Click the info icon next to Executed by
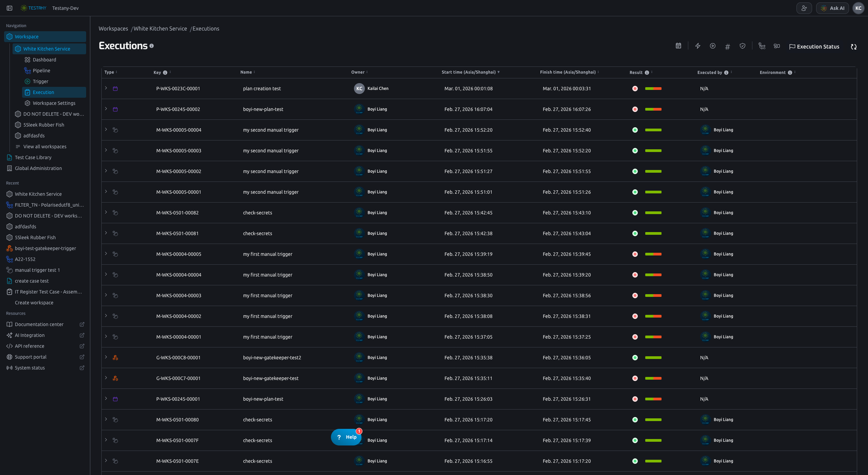 click(726, 73)
